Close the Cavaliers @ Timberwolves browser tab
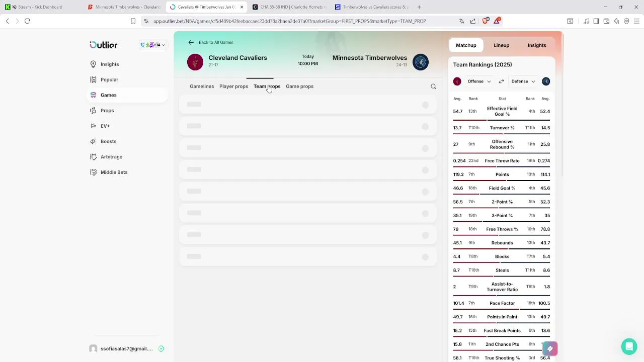 242,7
